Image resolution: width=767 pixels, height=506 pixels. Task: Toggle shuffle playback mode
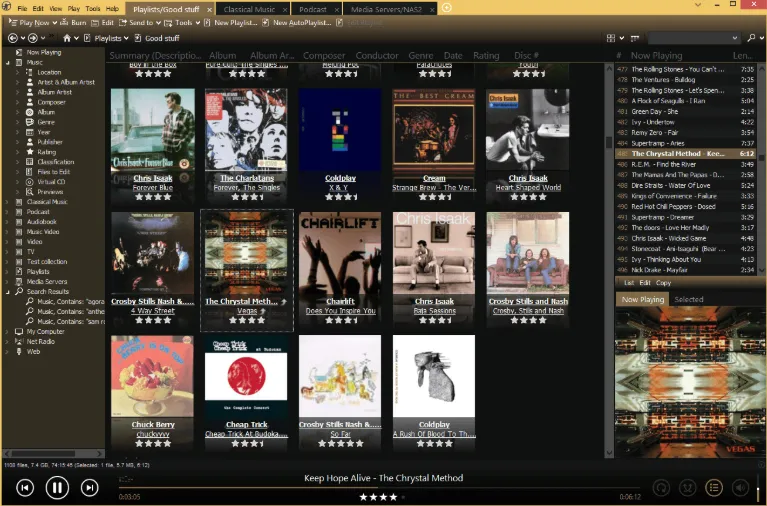click(688, 487)
